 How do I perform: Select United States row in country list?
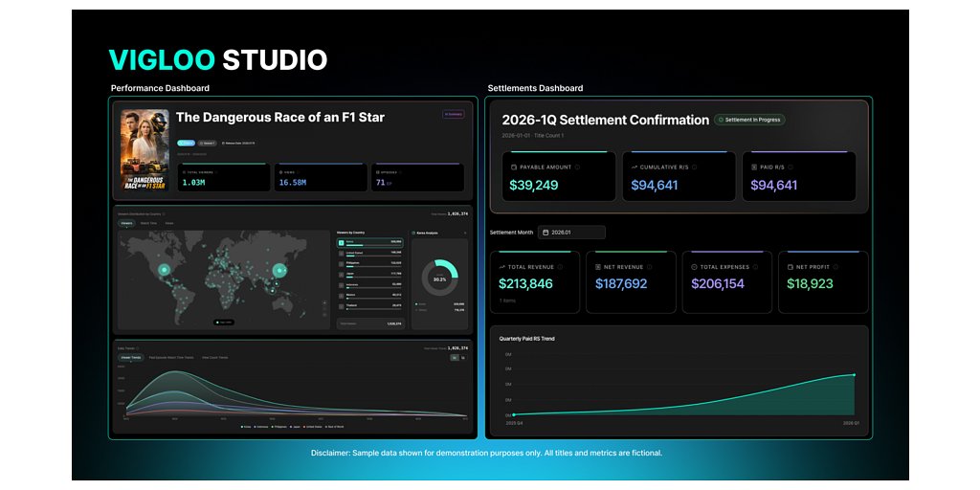click(370, 254)
